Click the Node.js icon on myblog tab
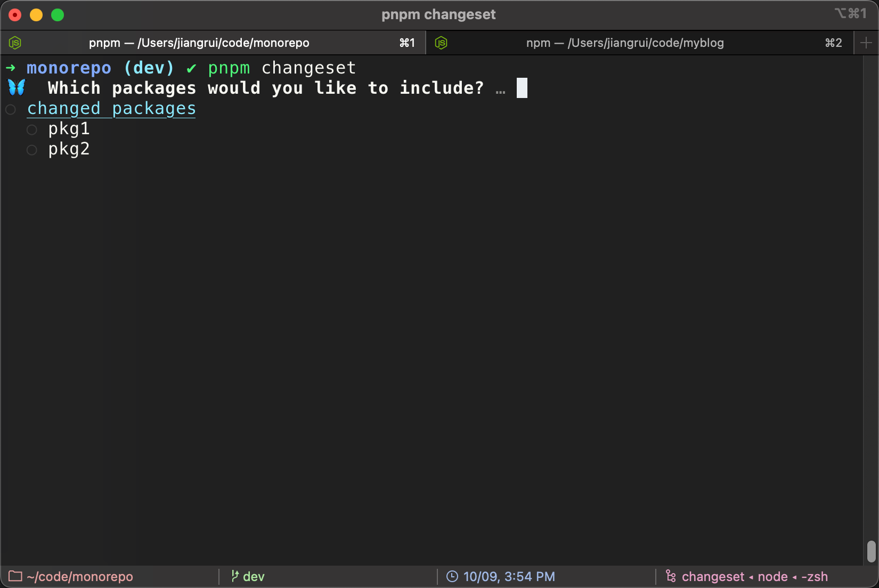This screenshot has width=879, height=588. (441, 43)
